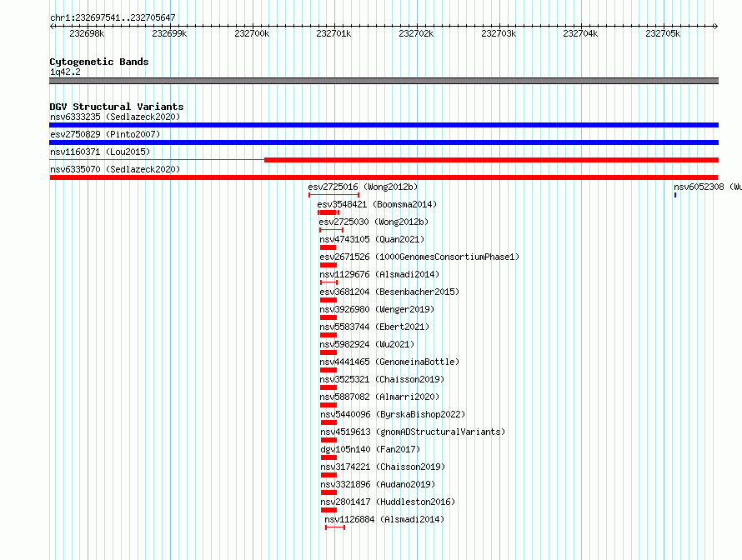This screenshot has height=560, width=742.
Task: Click esv2725030 (Wong2012b) variant
Action: 374,222
